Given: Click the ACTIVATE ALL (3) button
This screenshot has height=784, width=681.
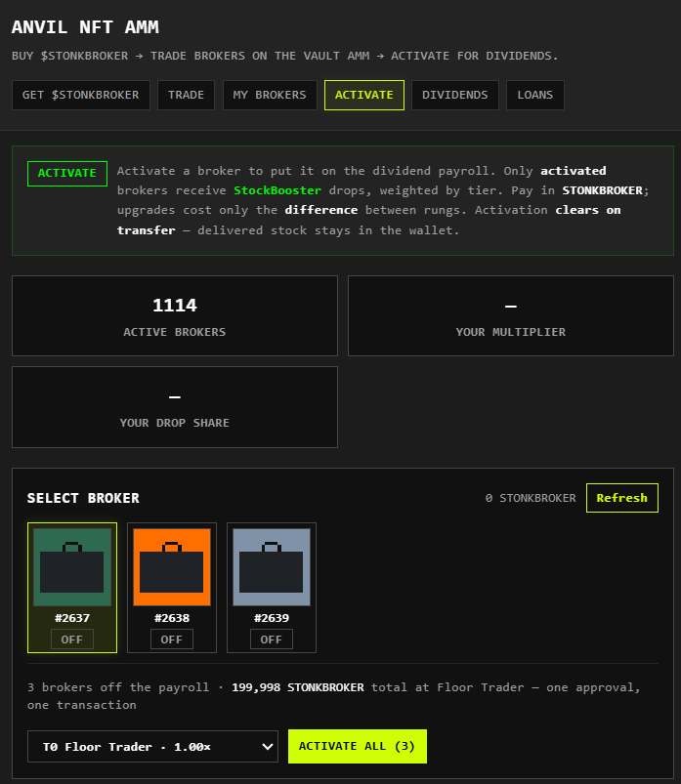Looking at the screenshot, I should click(358, 747).
